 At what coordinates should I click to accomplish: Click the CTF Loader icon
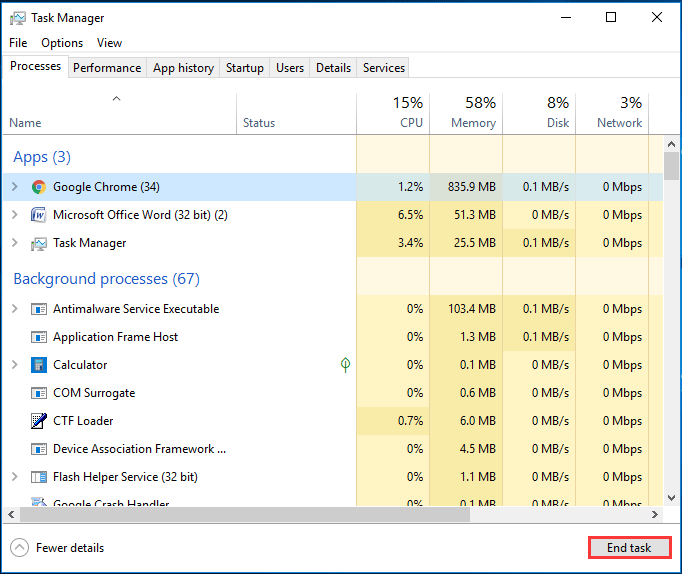click(x=39, y=421)
